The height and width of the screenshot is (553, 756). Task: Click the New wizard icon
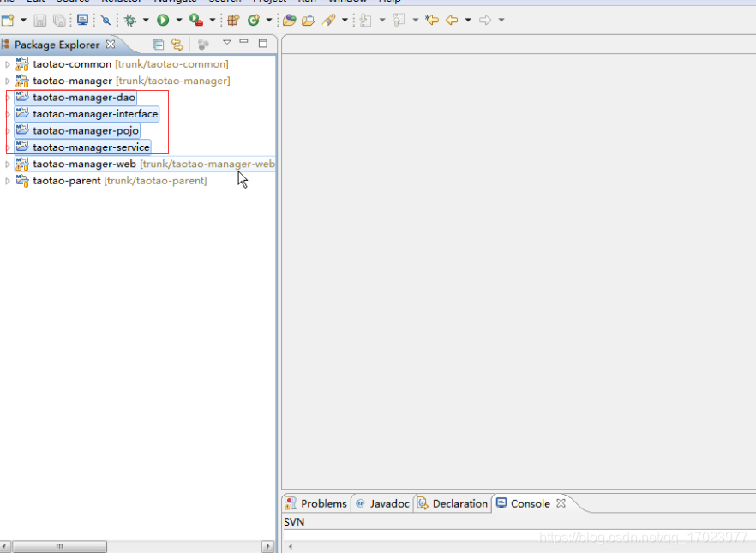click(x=8, y=20)
